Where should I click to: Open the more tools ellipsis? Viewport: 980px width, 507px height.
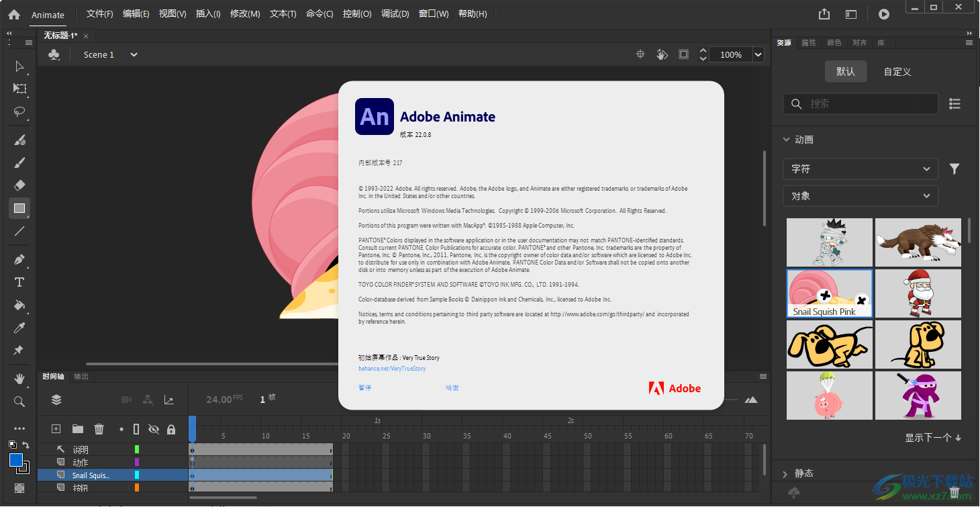(19, 428)
